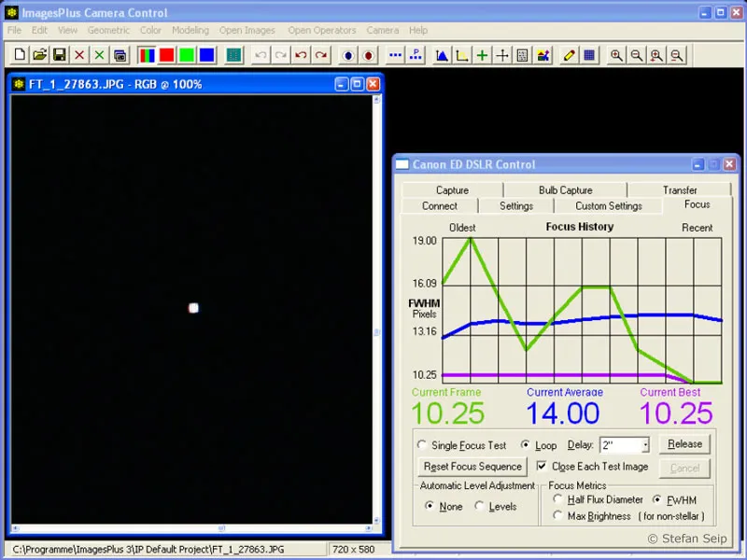This screenshot has width=747, height=560.
Task: Click the green X toolbar icon
Action: pos(100,55)
